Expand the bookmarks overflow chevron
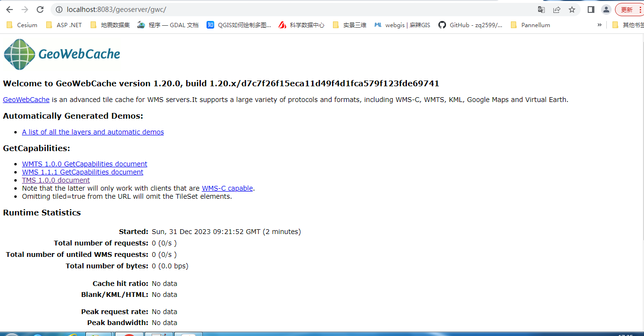This screenshot has height=336, width=644. (x=600, y=25)
